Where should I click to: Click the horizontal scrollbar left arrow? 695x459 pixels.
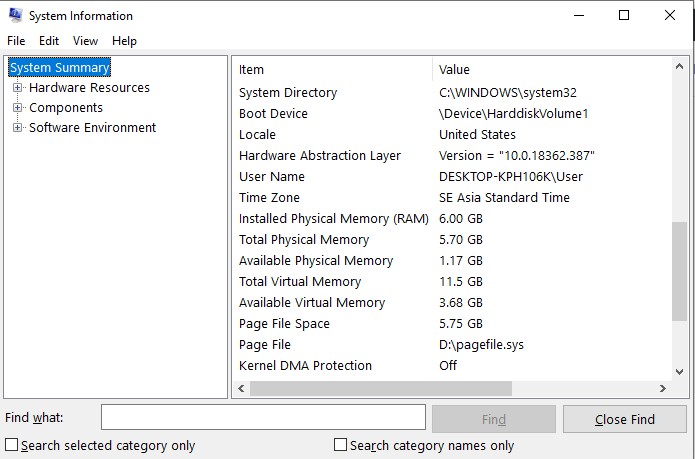point(241,389)
